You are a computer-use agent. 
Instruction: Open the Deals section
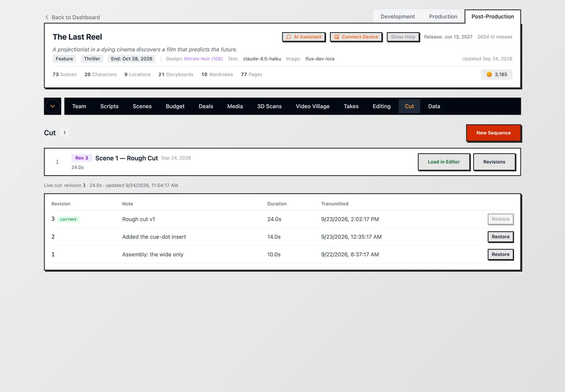click(x=206, y=106)
